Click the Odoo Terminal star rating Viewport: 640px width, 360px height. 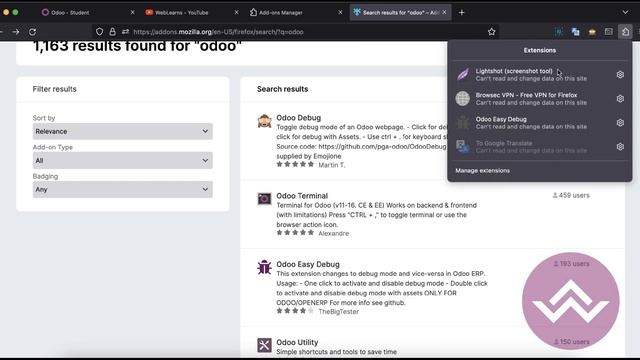point(295,233)
